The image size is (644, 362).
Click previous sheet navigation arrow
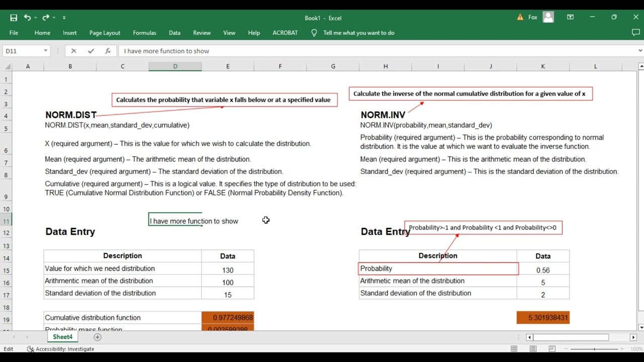[14, 337]
